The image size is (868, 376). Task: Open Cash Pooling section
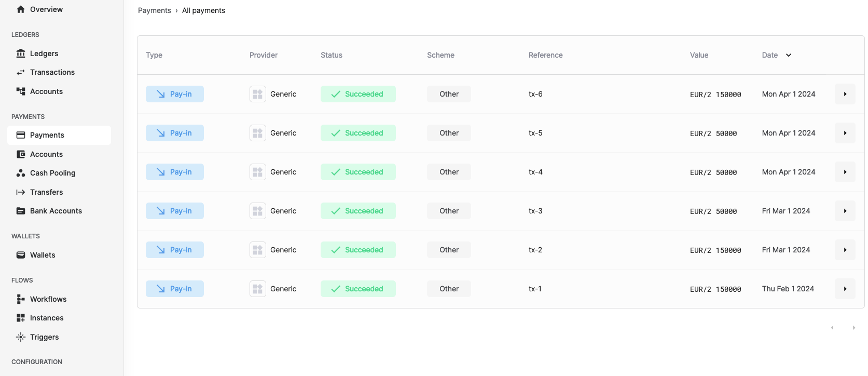[x=52, y=173]
